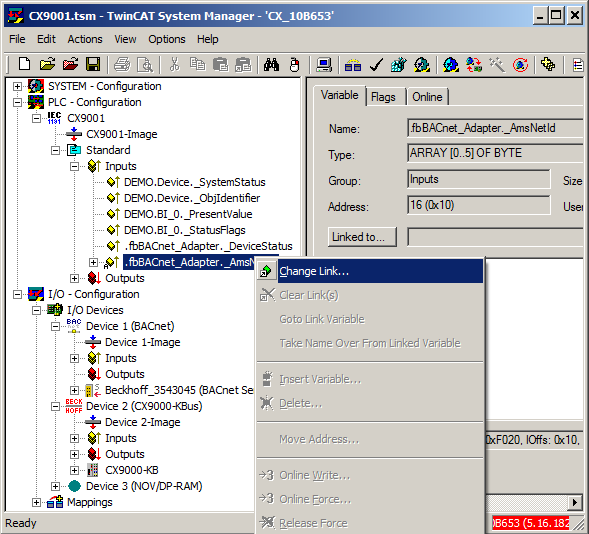Click the Copy toolbar icon

point(197,64)
